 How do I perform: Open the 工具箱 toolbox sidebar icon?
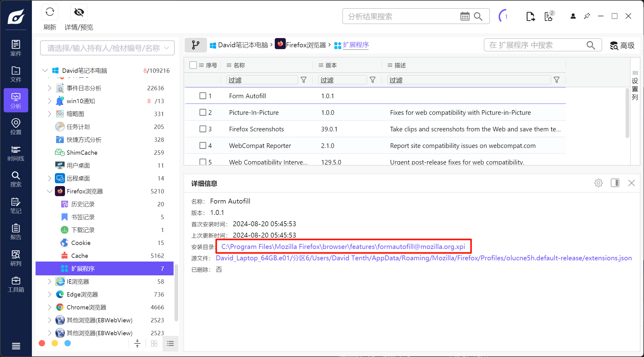16,284
